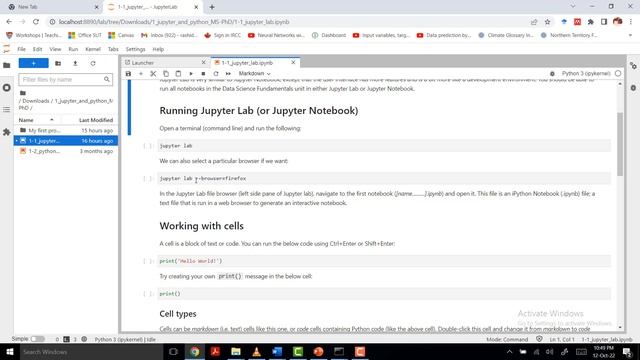
Task: Open the Extension Manager puzzle icon
Action: pyautogui.click(x=7, y=132)
